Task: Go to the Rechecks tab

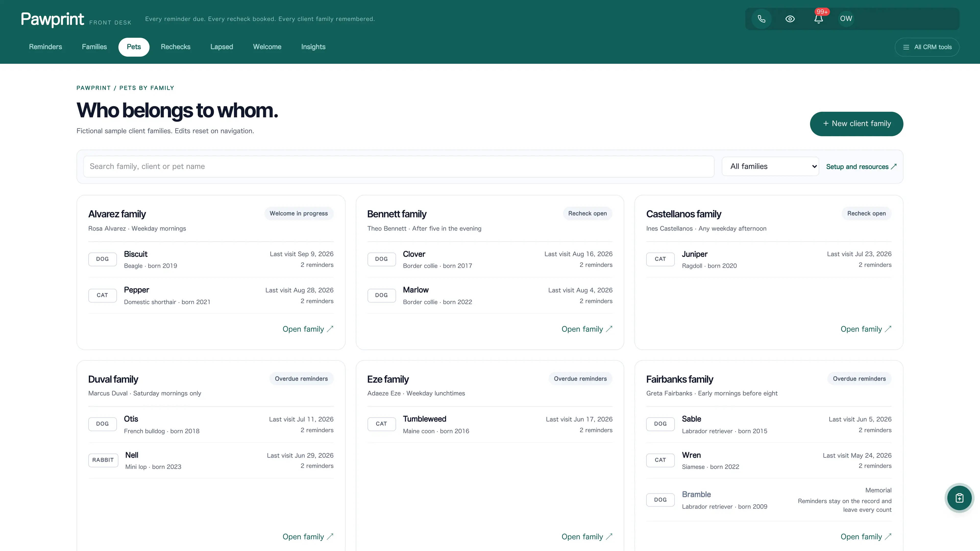Action: [x=175, y=47]
